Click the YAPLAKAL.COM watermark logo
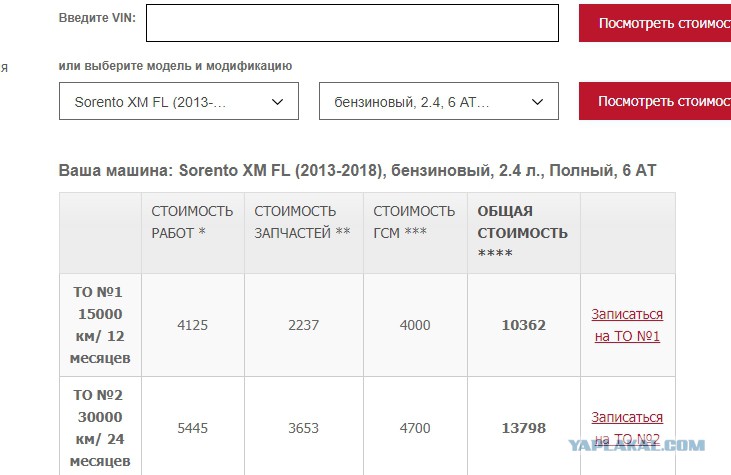Viewport: 731px width, 475px height. tap(636, 445)
